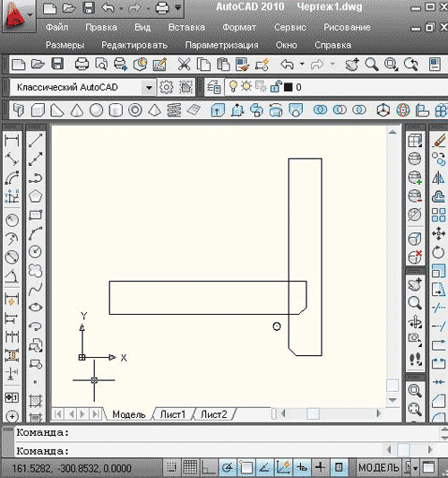The image size is (448, 478).
Task: Open the Параметризация menu
Action: pos(221,45)
